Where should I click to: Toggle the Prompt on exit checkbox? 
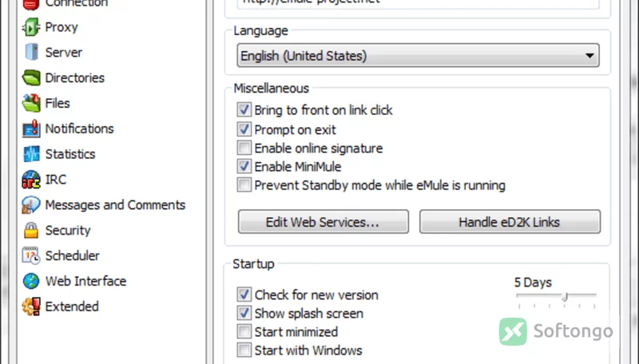(x=244, y=129)
